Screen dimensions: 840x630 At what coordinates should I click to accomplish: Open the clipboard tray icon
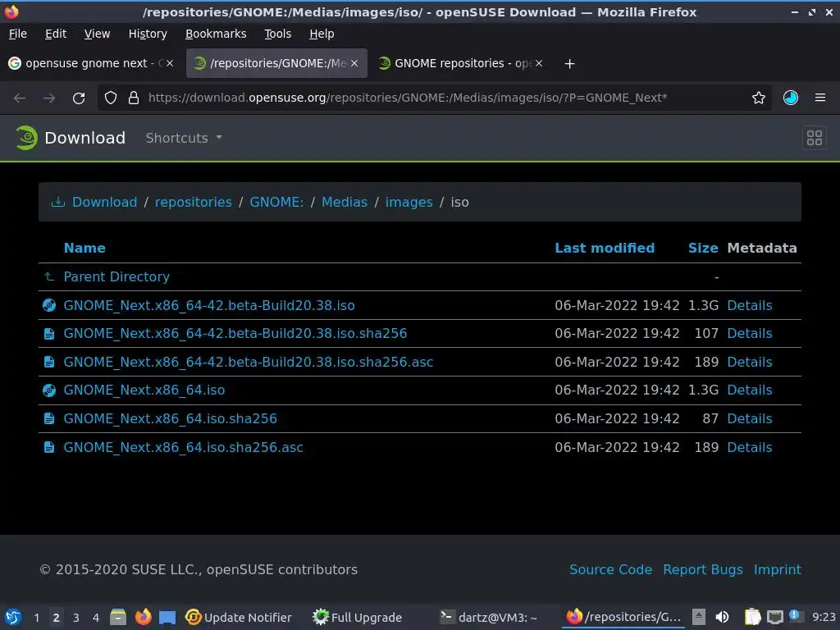(752, 617)
